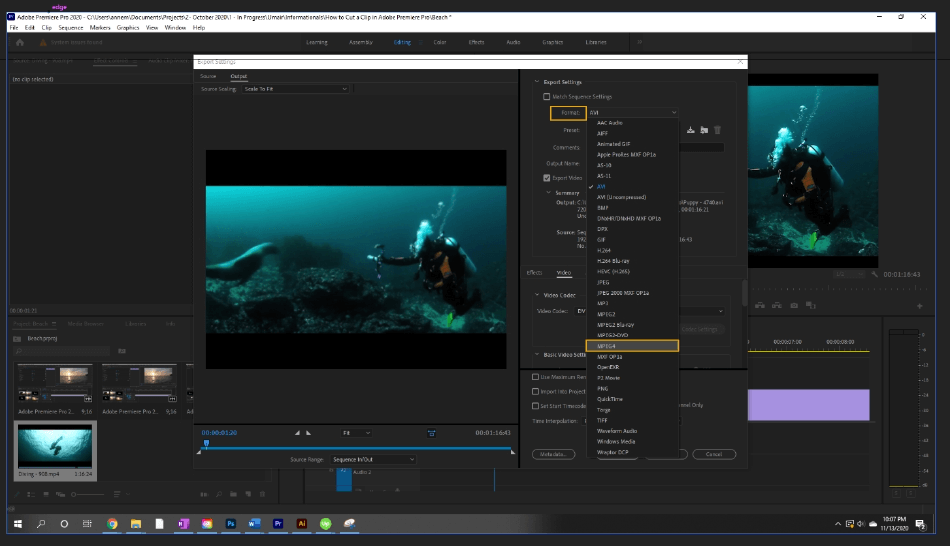950x546 pixels.
Task: Switch to the Effects tab in export settings
Action: pos(534,273)
